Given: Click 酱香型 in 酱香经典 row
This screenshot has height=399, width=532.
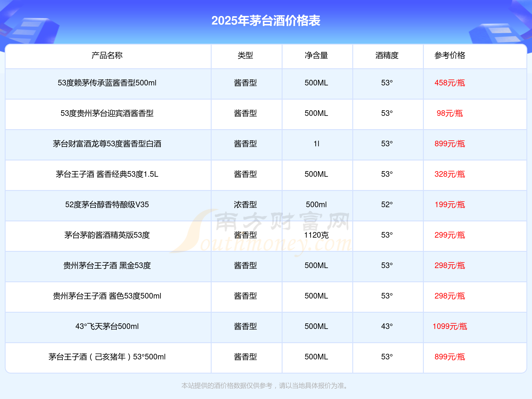Looking at the screenshot, I should click(x=245, y=174).
